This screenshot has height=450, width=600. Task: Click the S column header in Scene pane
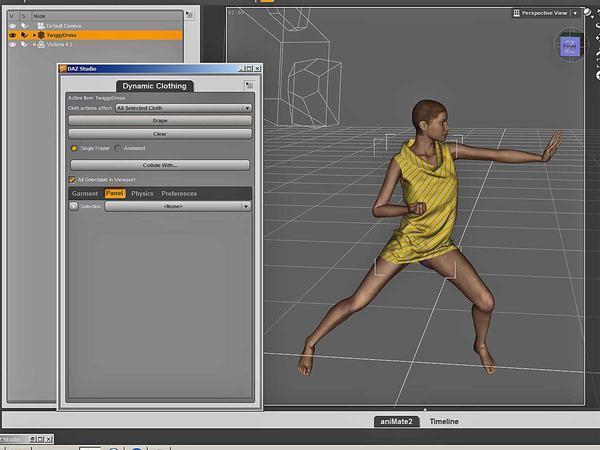point(23,16)
